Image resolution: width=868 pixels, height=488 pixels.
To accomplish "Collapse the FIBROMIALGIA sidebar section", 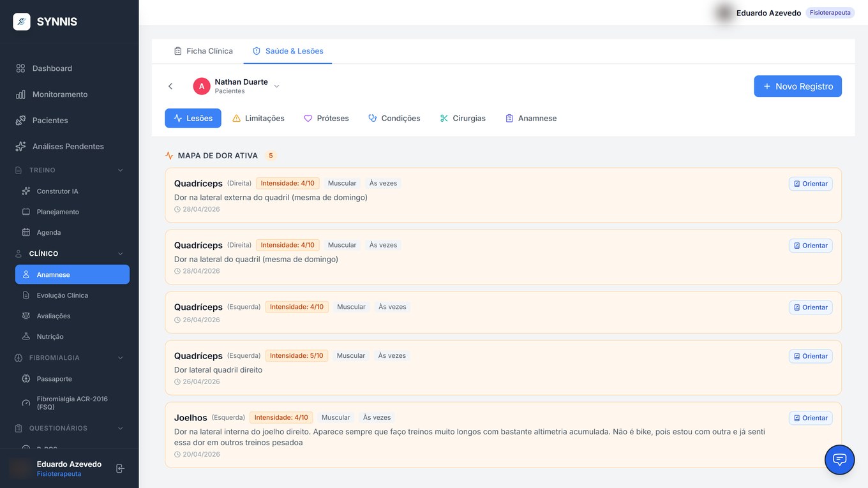I will point(120,358).
